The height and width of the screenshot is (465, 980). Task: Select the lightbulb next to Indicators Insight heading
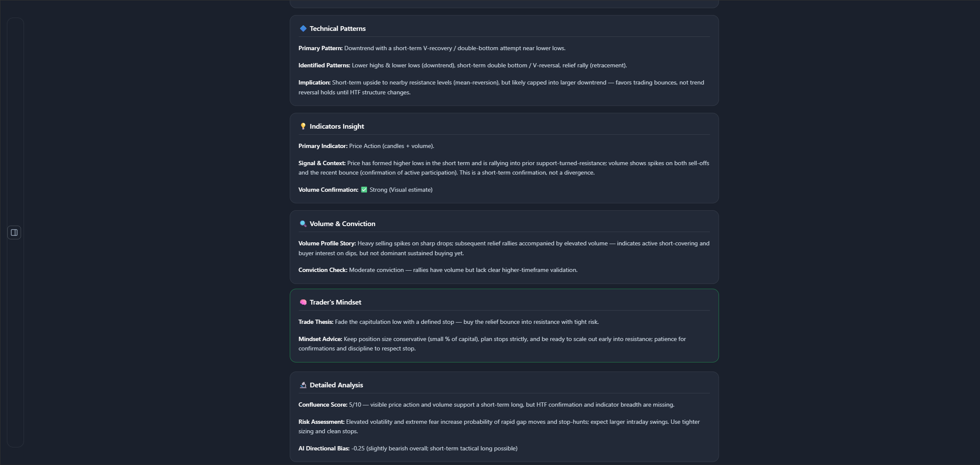(303, 126)
